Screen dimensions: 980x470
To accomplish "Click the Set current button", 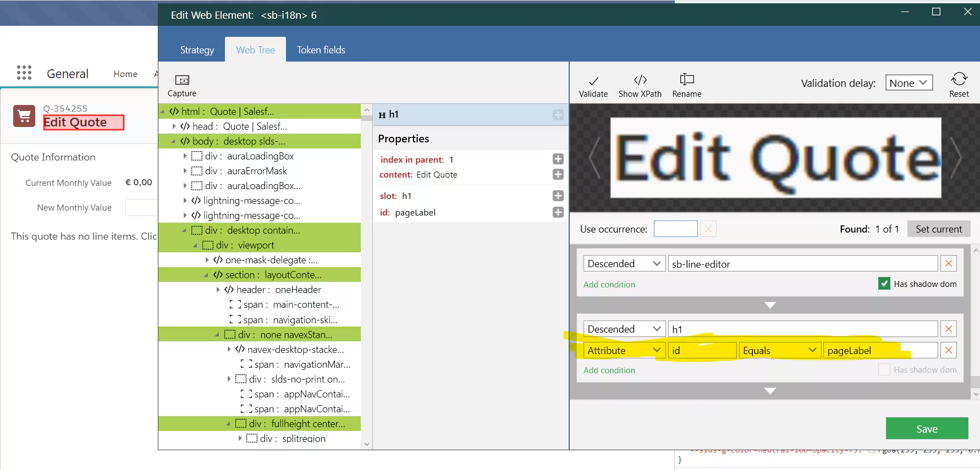I will click(938, 229).
